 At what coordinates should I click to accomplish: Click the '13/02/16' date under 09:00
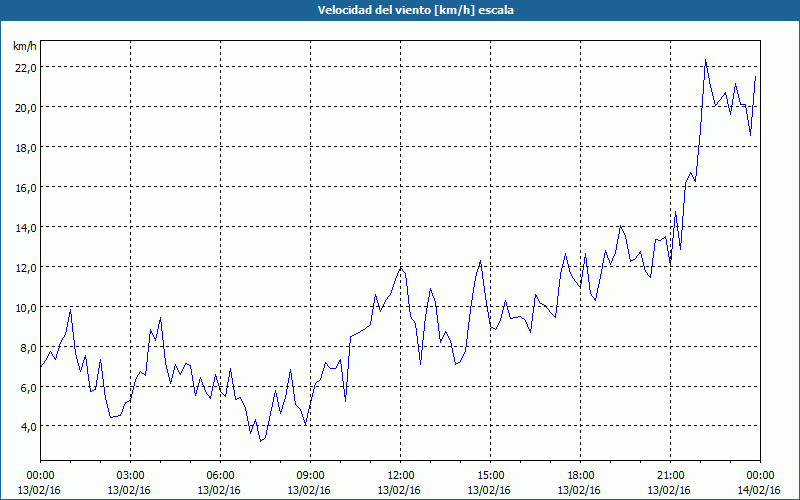[x=309, y=490]
